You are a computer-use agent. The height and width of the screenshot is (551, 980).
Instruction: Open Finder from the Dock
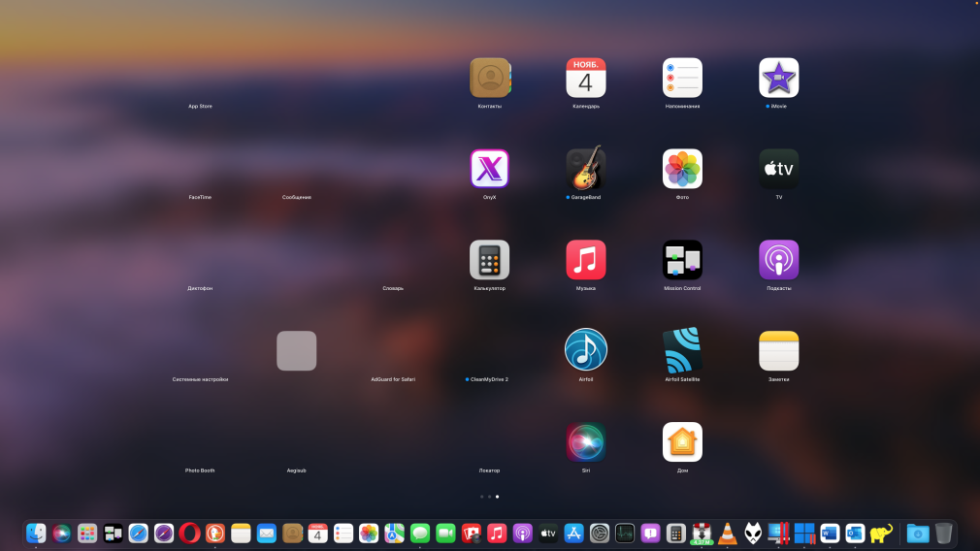coord(36,533)
